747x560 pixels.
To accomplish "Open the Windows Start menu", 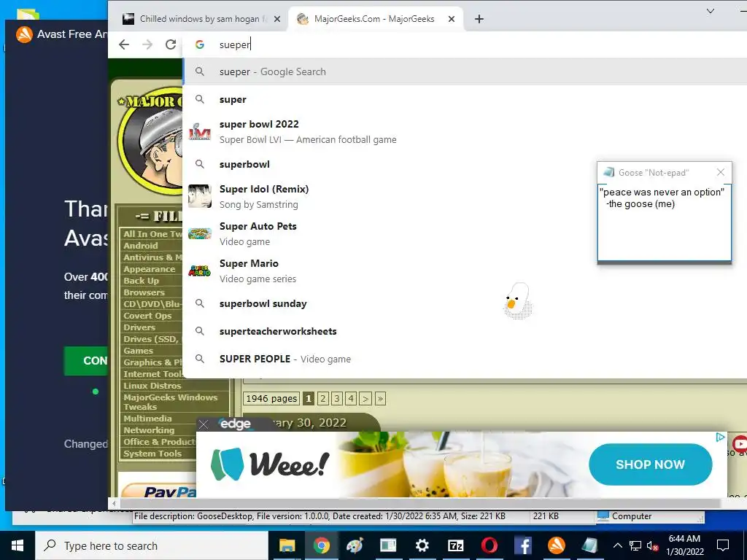I will pos(18,545).
